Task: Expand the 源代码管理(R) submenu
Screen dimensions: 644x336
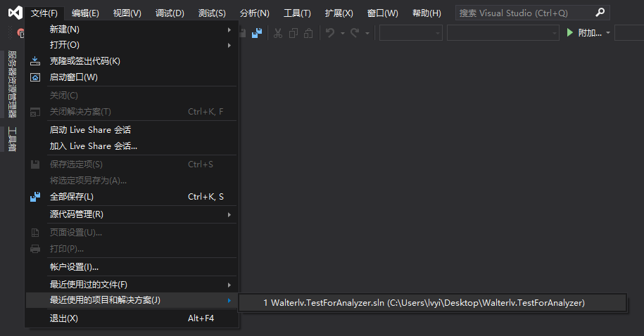Action: [x=229, y=214]
